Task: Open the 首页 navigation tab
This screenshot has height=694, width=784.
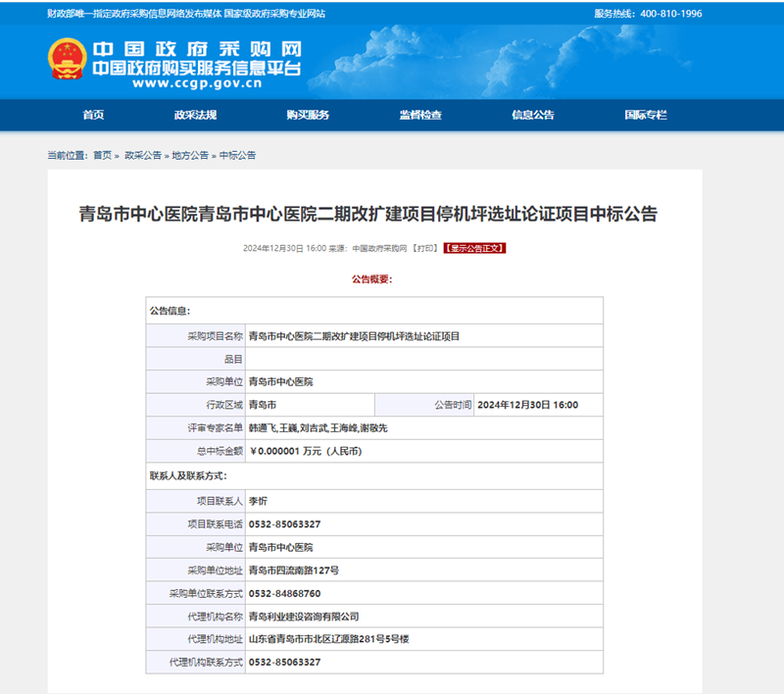Action: tap(93, 115)
